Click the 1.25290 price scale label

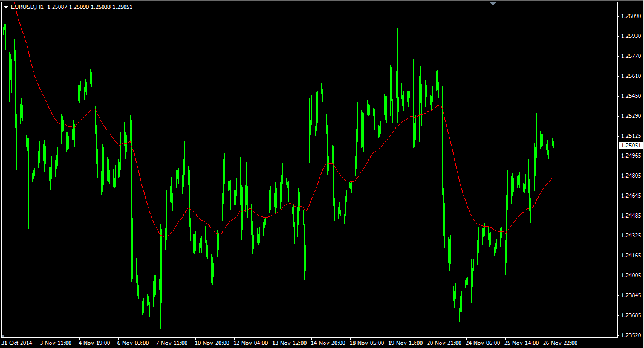coord(631,116)
